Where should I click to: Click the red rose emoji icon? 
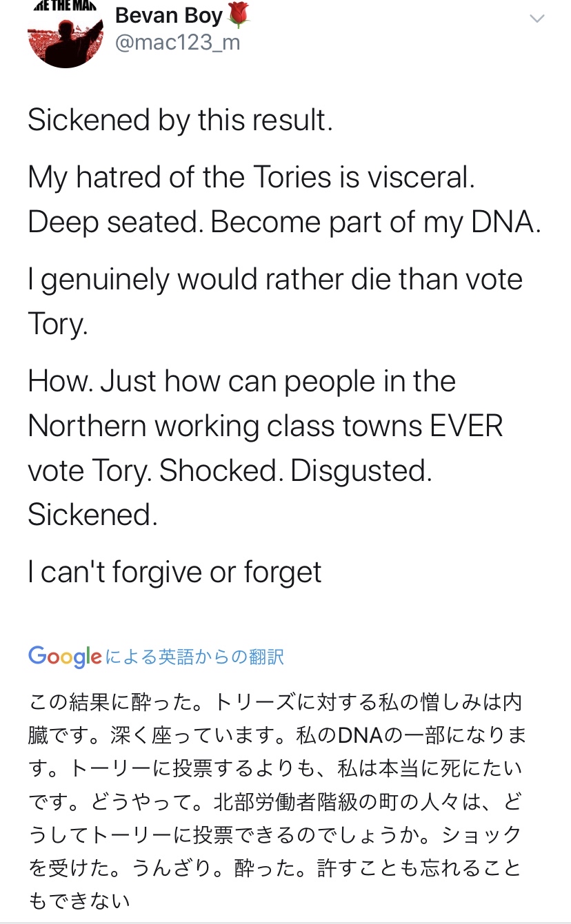tap(238, 15)
